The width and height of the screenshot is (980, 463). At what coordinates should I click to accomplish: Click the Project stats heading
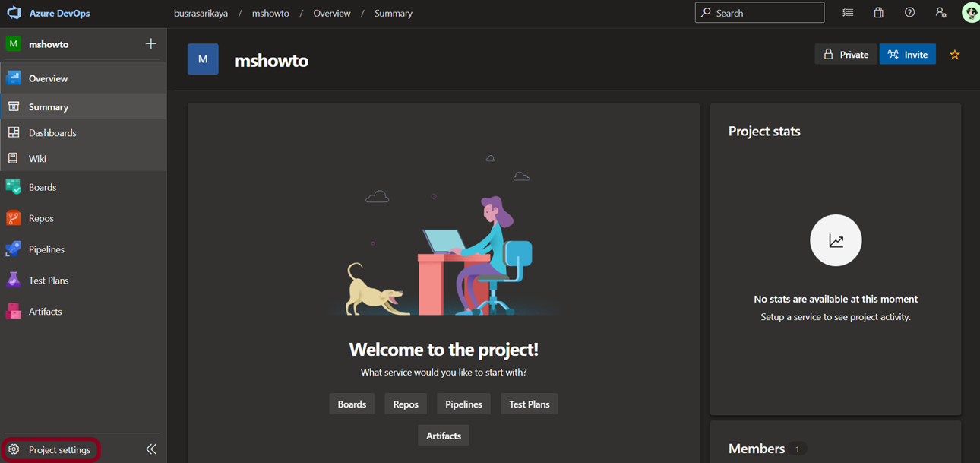pos(764,131)
